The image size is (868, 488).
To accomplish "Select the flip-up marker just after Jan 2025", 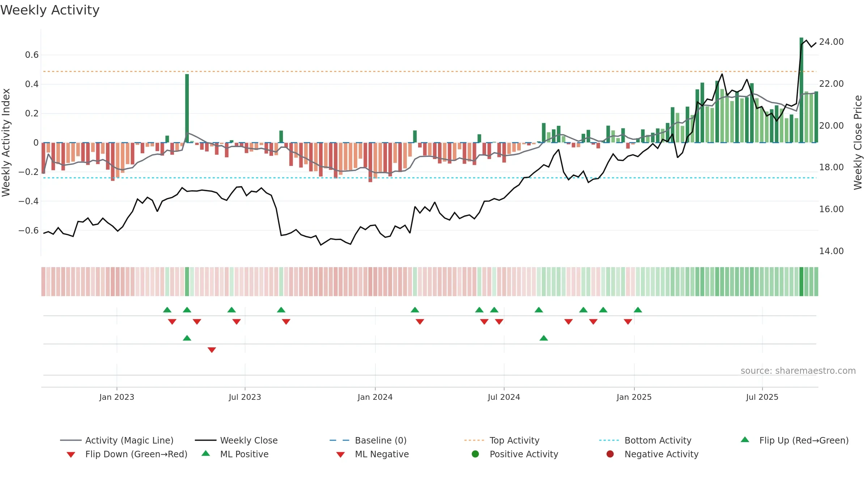I will pos(638,310).
